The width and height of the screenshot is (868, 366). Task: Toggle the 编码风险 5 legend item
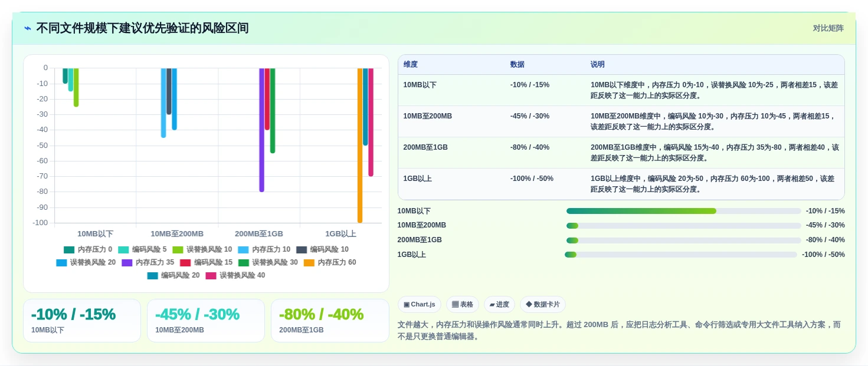[x=142, y=250]
